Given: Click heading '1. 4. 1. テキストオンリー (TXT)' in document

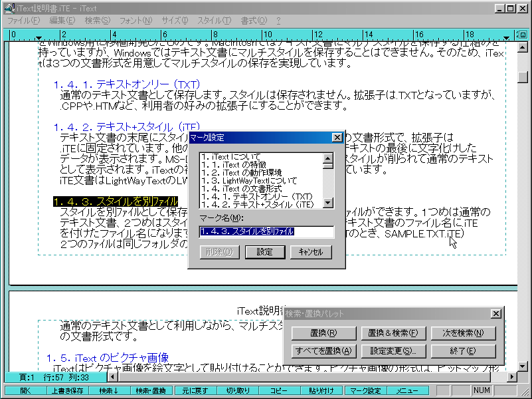Looking at the screenshot, I should click(x=127, y=84).
